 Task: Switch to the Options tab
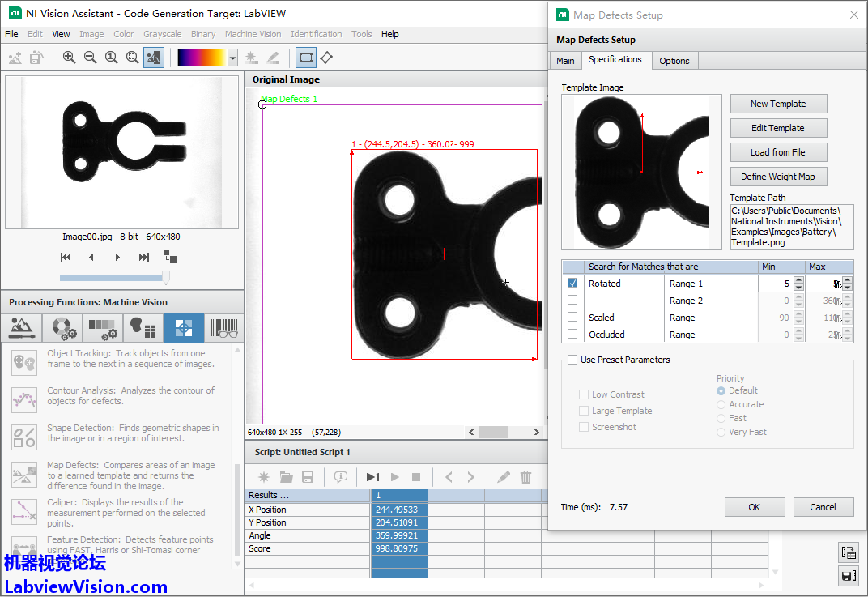(674, 61)
